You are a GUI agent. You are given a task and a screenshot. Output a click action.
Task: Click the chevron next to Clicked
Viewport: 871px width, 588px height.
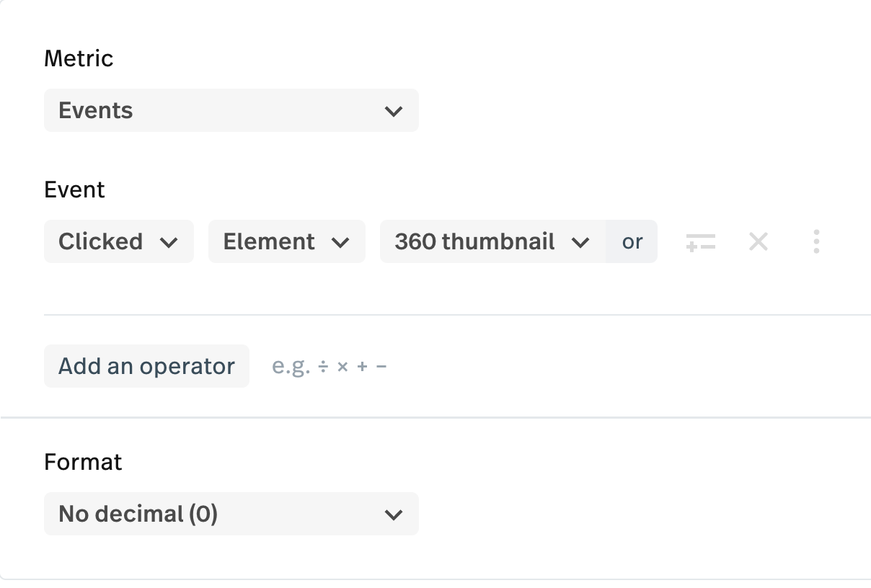(169, 242)
